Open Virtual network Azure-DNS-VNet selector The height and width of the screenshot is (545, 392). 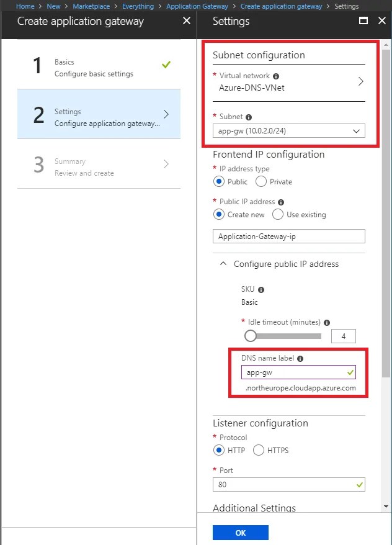click(x=289, y=82)
